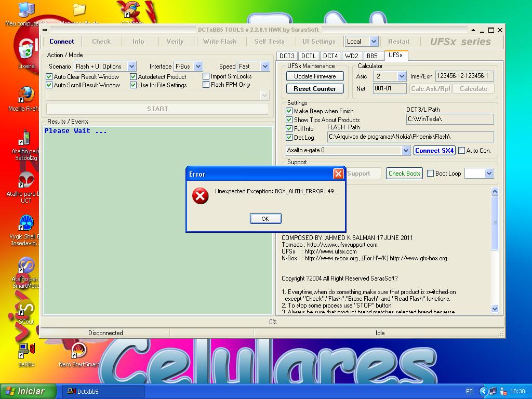Click the Dctxbb5 taskbar button
The width and height of the screenshot is (532, 399).
103,392
